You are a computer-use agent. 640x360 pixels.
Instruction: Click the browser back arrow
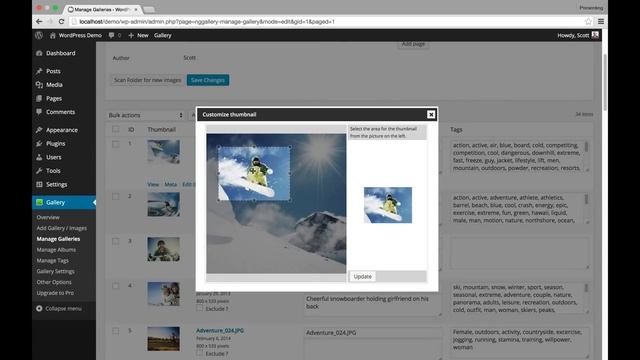tap(39, 22)
